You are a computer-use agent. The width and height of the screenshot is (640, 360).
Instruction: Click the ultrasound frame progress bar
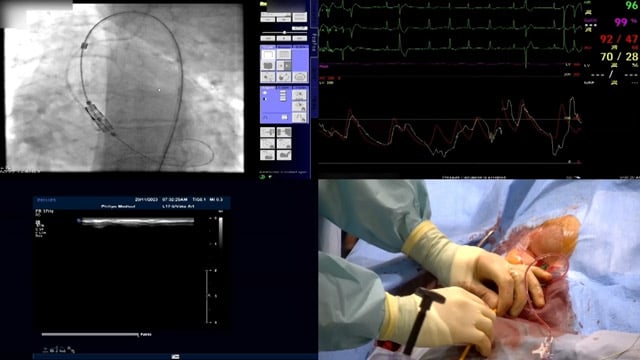(90, 334)
